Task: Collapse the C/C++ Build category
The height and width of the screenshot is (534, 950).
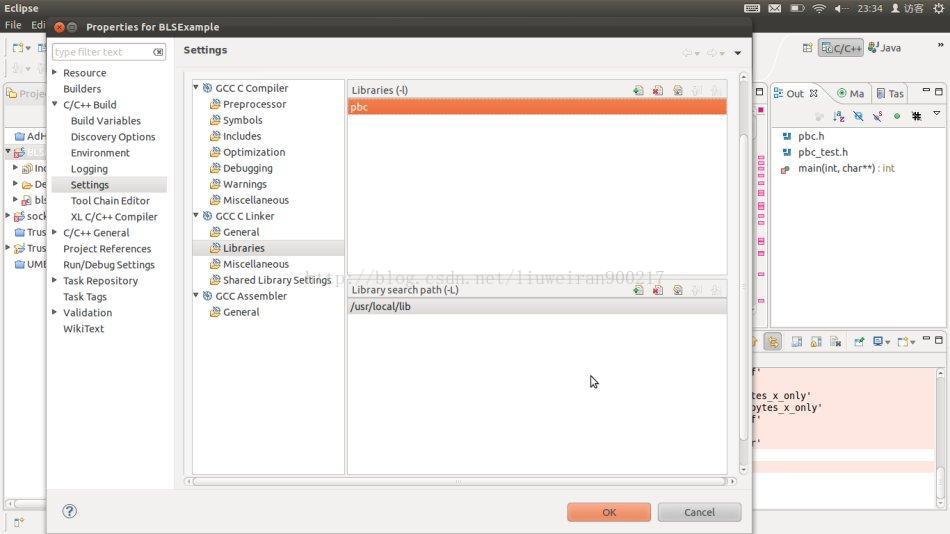Action: [55, 104]
